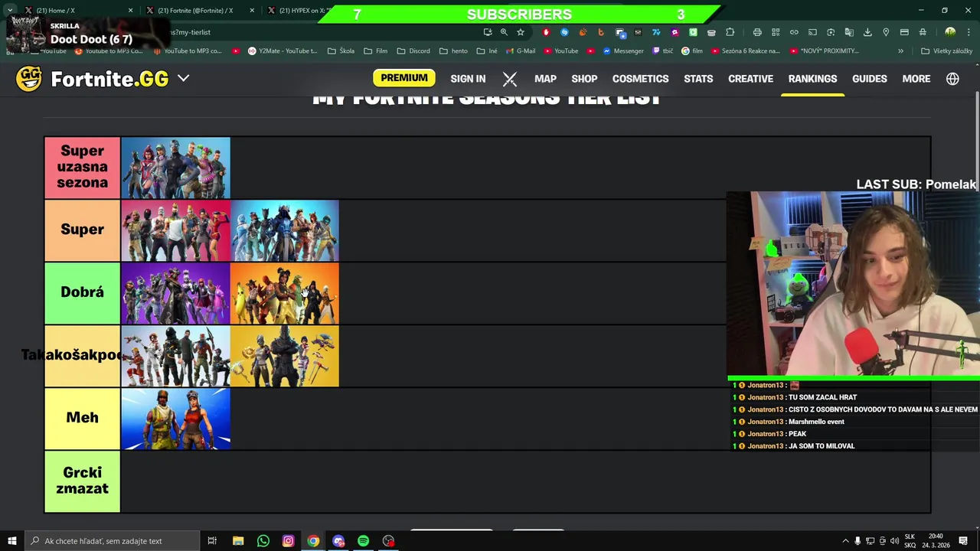
Task: Switch to the 'Fortnite (@Fortnite) / X' tab
Action: point(195,11)
